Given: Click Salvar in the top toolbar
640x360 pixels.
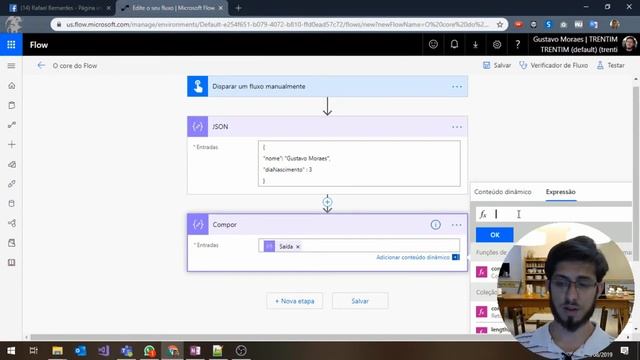Looking at the screenshot, I should point(497,65).
